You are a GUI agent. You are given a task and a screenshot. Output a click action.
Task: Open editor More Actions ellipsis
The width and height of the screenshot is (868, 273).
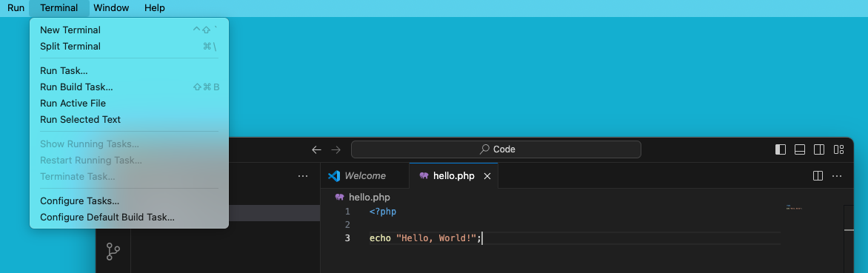click(x=837, y=176)
